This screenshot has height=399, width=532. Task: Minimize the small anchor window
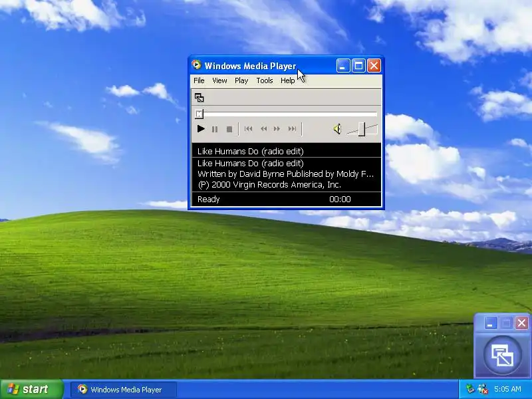[490, 323]
